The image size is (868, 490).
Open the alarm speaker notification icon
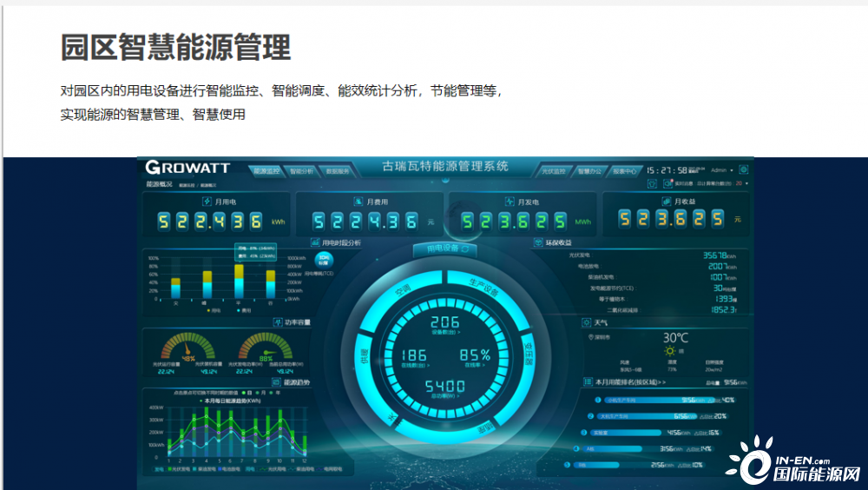667,183
